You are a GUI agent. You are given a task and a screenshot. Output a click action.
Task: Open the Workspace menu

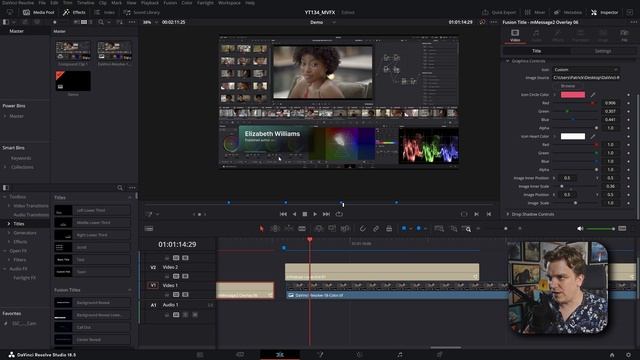(x=229, y=2)
